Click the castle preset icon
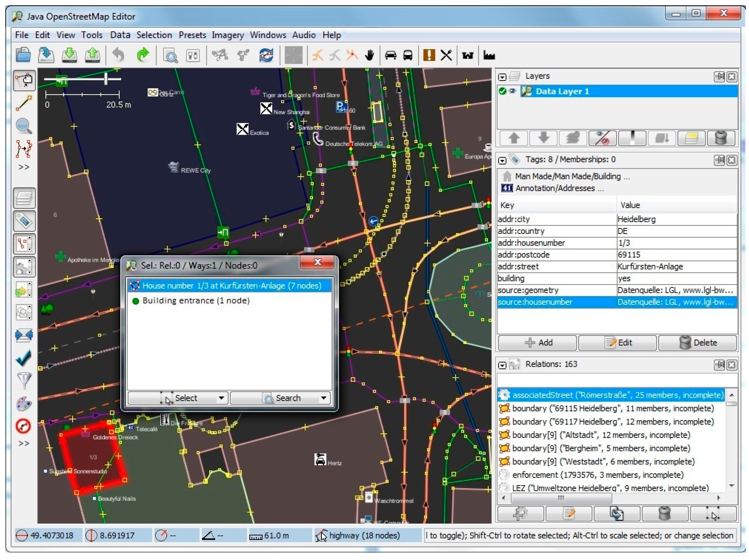The width and height of the screenshot is (749, 560). point(468,55)
